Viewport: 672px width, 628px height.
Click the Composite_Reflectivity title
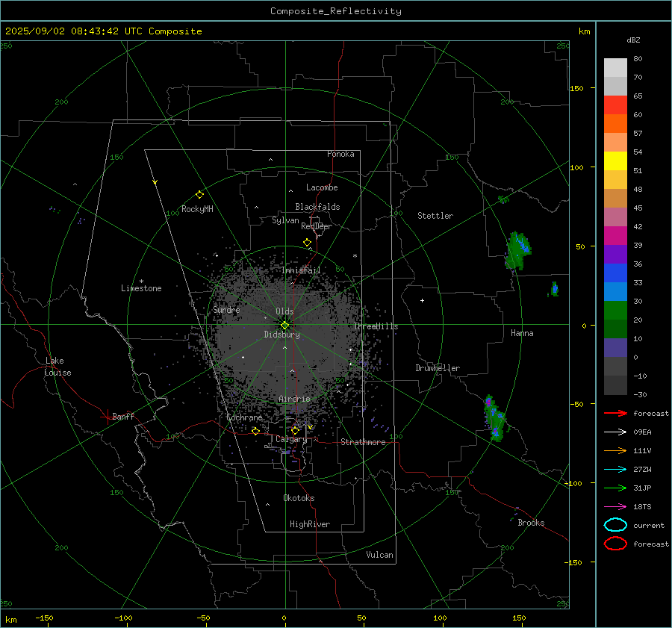tap(335, 11)
